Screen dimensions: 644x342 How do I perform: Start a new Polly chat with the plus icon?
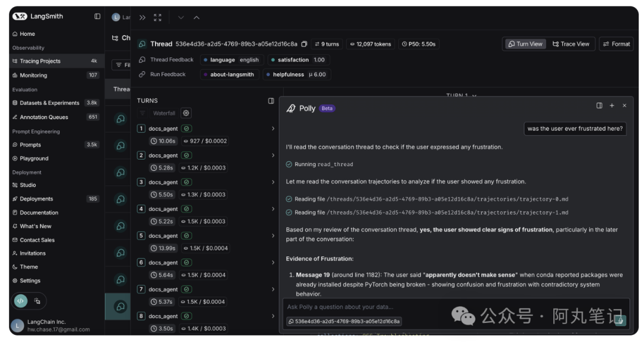pyautogui.click(x=612, y=105)
